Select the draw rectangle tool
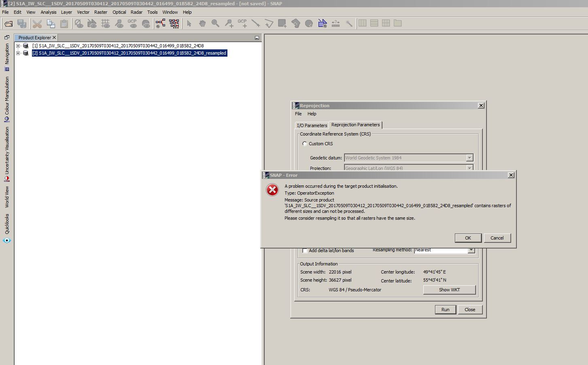 pyautogui.click(x=282, y=24)
